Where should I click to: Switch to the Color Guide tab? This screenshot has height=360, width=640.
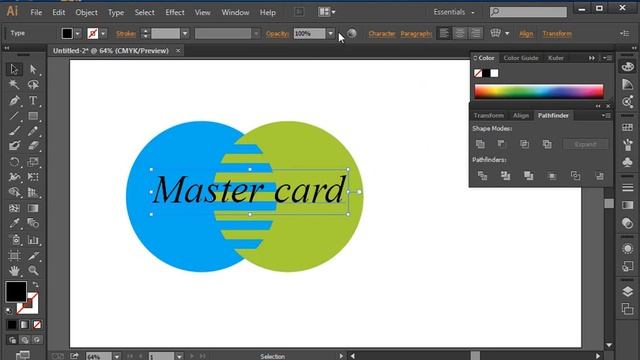click(521, 58)
